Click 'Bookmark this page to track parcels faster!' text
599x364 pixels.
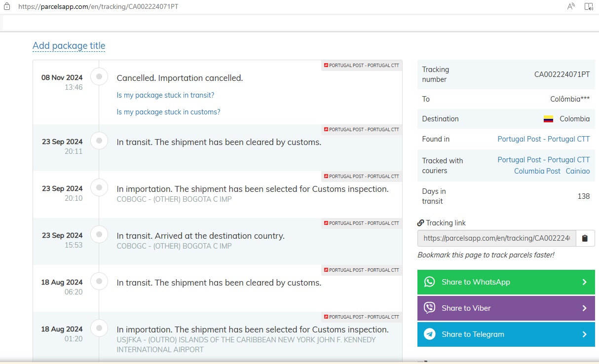[x=486, y=255]
